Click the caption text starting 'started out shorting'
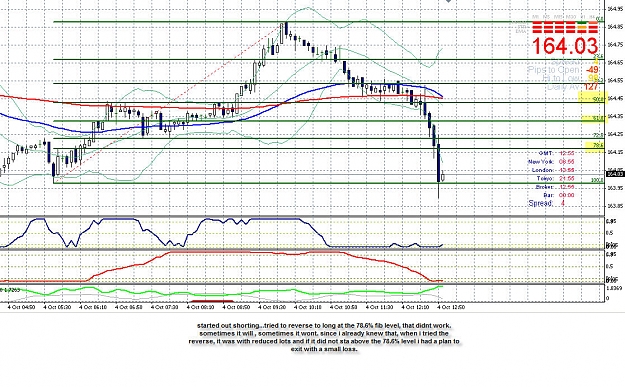625x387 pixels. tap(324, 337)
